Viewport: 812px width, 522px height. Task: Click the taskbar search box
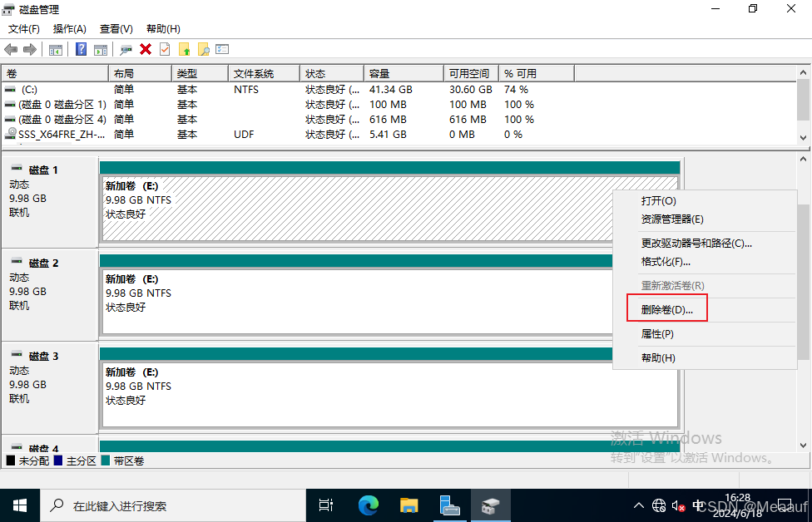pyautogui.click(x=173, y=505)
